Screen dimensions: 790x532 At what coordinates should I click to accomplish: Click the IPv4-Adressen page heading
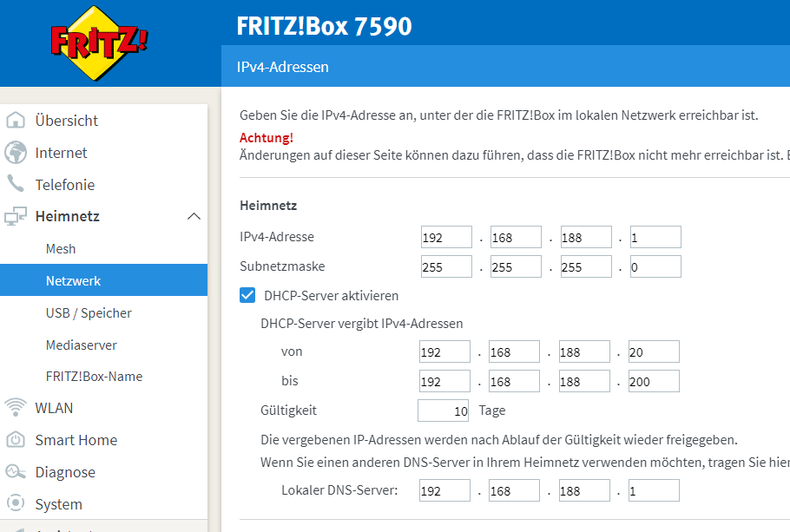click(283, 67)
